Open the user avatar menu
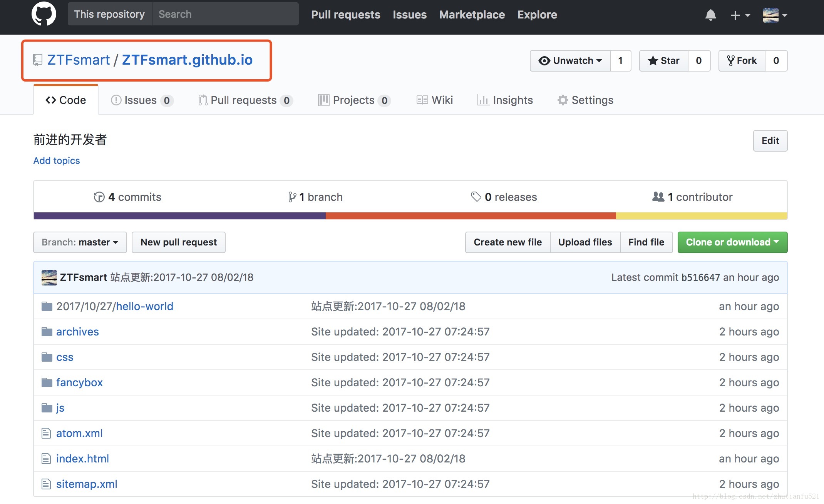 (x=775, y=15)
